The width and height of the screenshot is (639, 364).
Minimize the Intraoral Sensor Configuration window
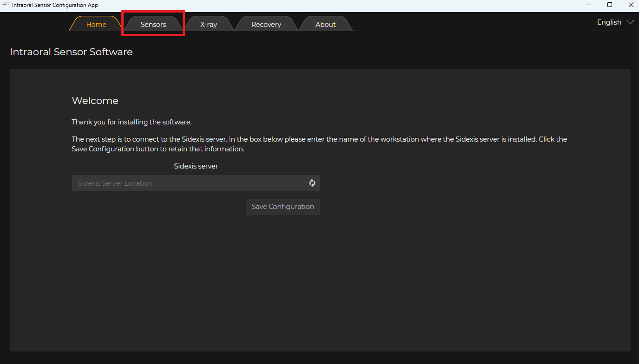pos(589,5)
